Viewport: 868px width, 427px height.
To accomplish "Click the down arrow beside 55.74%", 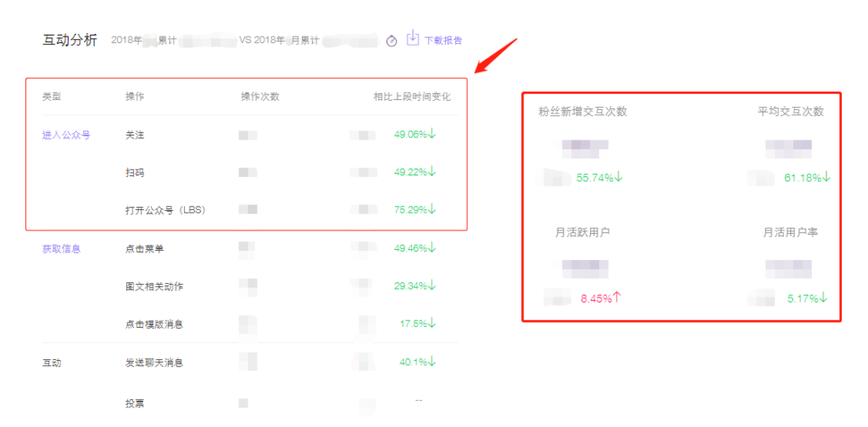I will (x=618, y=177).
